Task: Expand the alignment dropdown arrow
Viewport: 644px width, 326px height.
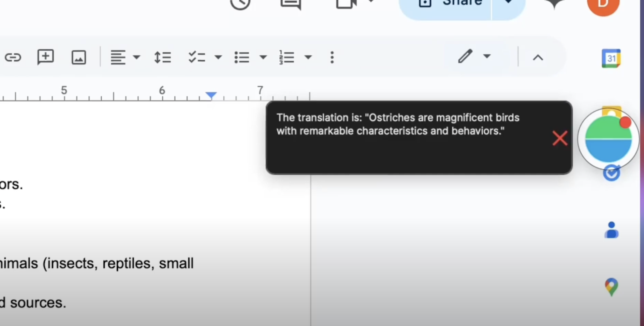Action: pyautogui.click(x=136, y=57)
